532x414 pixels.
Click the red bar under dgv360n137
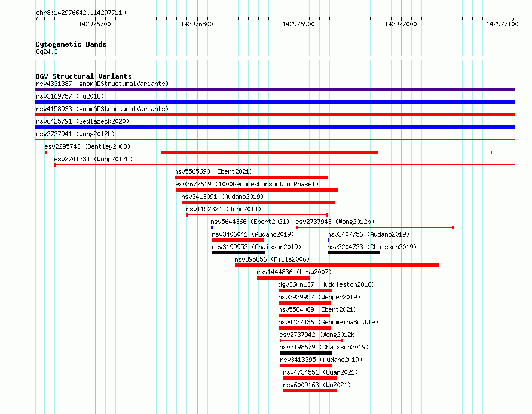[305, 290]
